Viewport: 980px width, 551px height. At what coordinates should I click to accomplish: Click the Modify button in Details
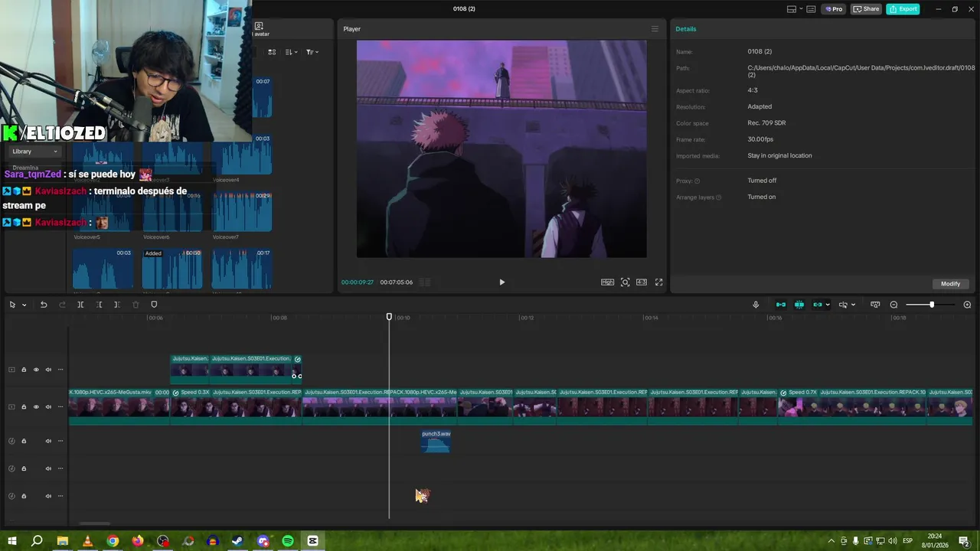(x=950, y=284)
